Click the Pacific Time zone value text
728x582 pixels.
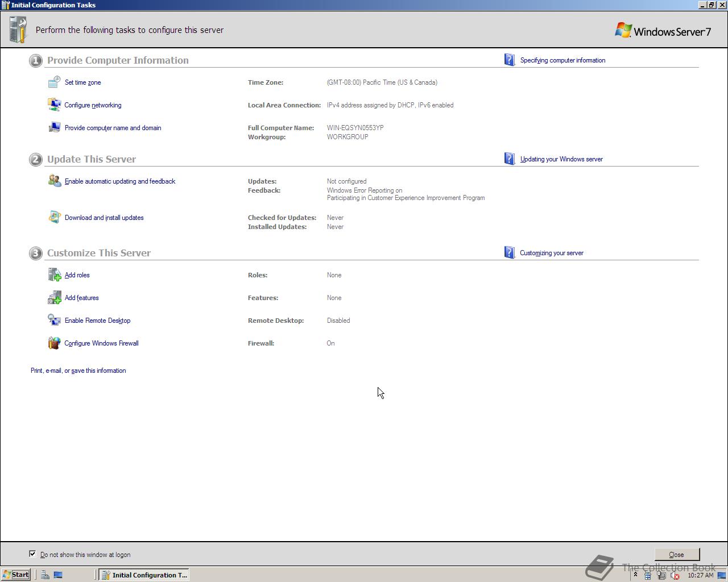click(x=382, y=82)
